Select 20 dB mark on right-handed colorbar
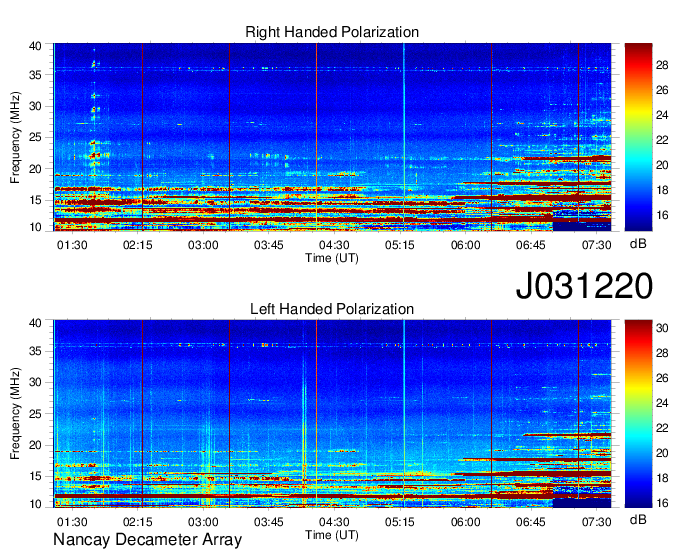This screenshot has height=552, width=680. [x=662, y=165]
